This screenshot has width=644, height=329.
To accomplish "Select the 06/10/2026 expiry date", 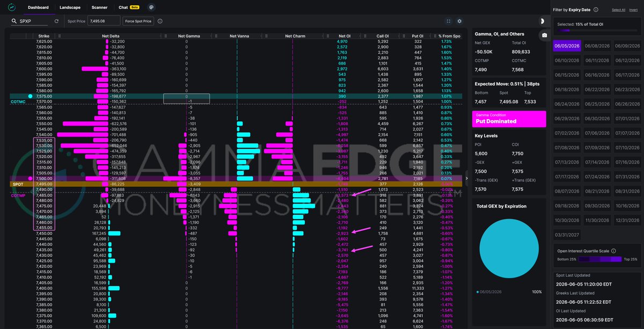I will [567, 61].
